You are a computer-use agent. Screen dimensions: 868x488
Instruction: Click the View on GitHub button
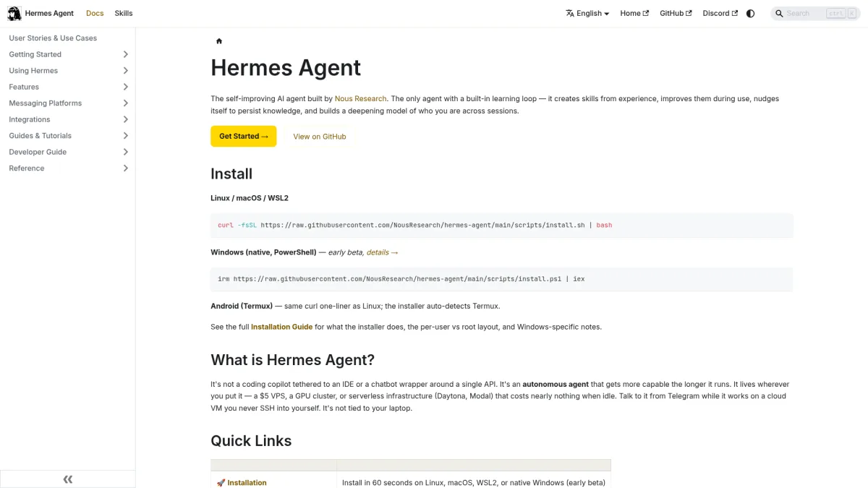320,136
